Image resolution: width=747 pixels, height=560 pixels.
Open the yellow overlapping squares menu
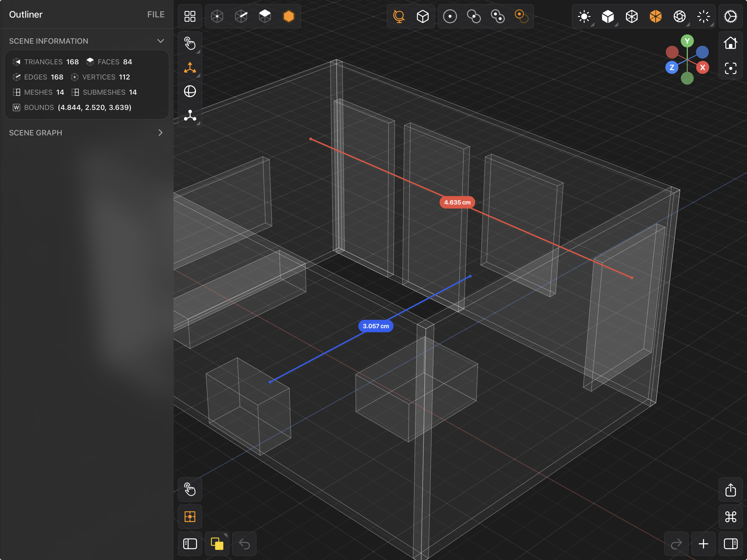coord(217,544)
